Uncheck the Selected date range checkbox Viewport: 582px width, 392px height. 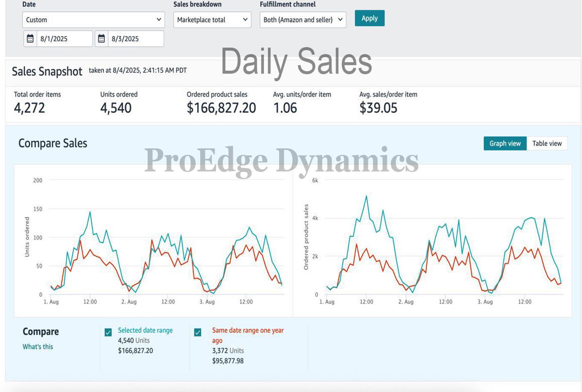[x=108, y=332]
